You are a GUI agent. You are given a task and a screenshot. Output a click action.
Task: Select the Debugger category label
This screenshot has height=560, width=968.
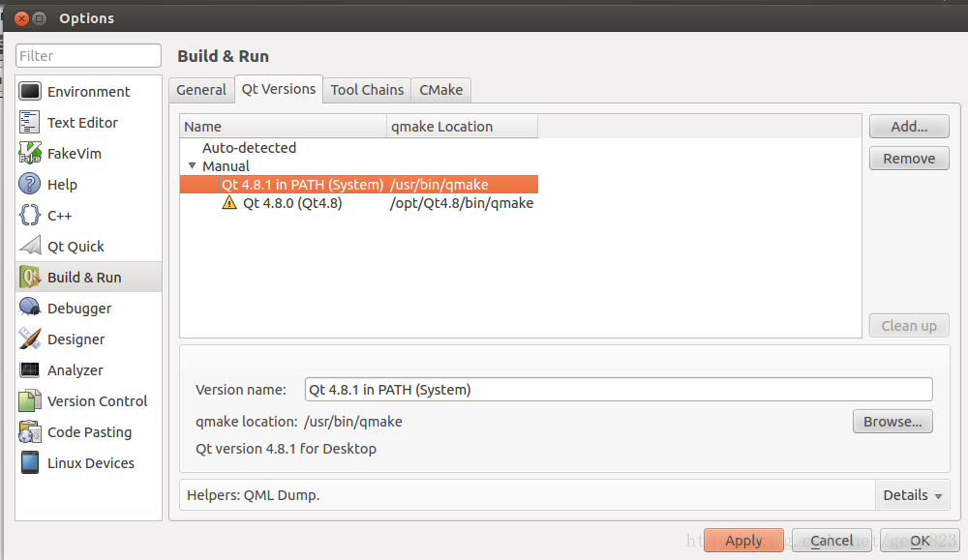coord(79,309)
